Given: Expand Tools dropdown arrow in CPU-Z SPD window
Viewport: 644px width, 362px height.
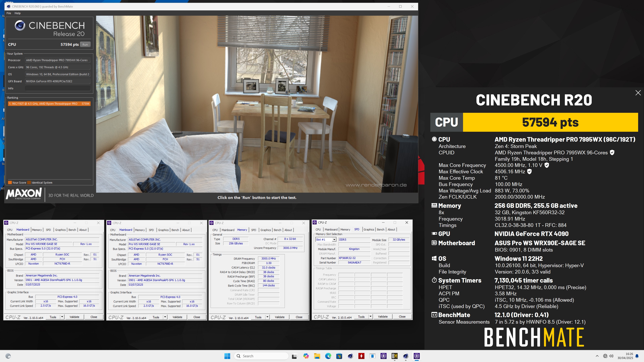Looking at the screenshot, I should click(x=370, y=317).
